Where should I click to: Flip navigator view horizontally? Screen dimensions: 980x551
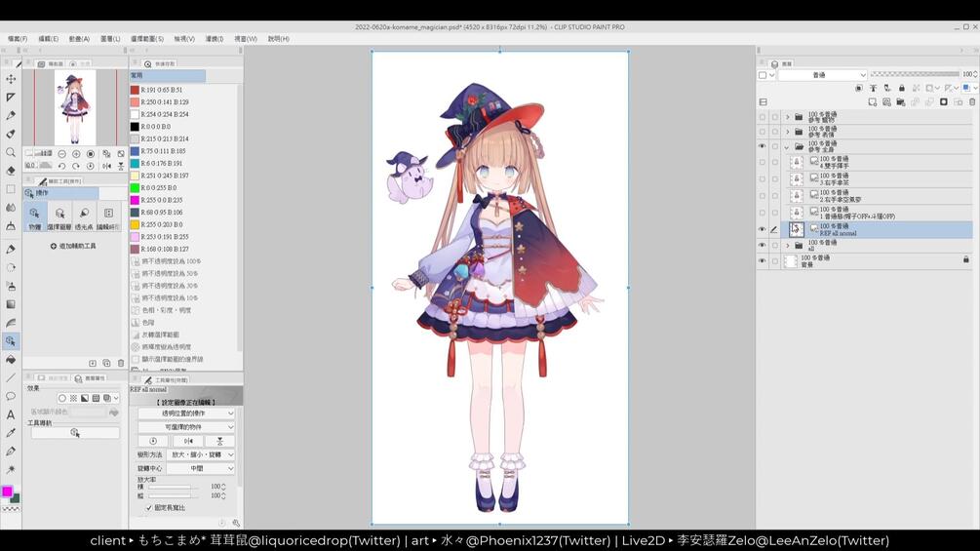tap(107, 166)
